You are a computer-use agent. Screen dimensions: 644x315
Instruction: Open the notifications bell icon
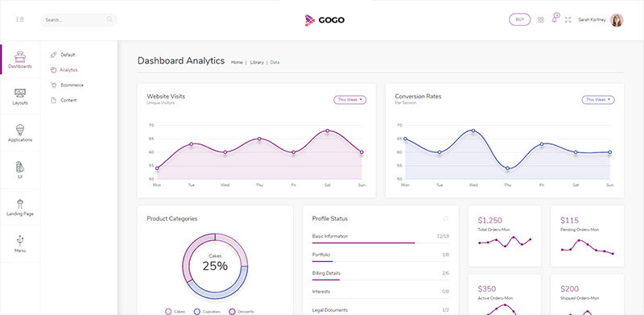pos(555,19)
